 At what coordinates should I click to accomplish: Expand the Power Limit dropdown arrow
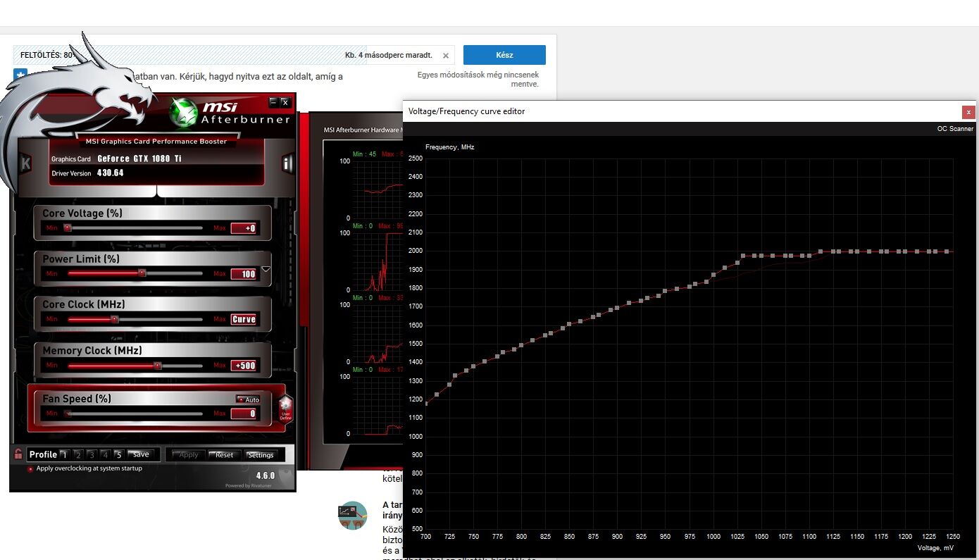pyautogui.click(x=266, y=269)
